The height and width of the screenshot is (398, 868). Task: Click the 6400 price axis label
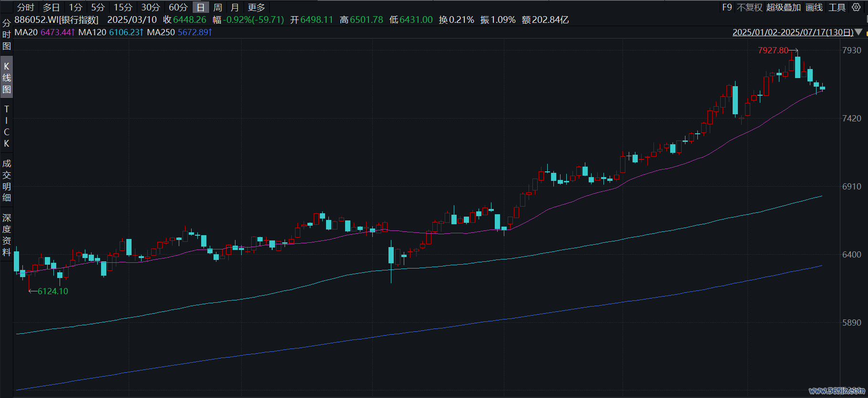point(852,254)
